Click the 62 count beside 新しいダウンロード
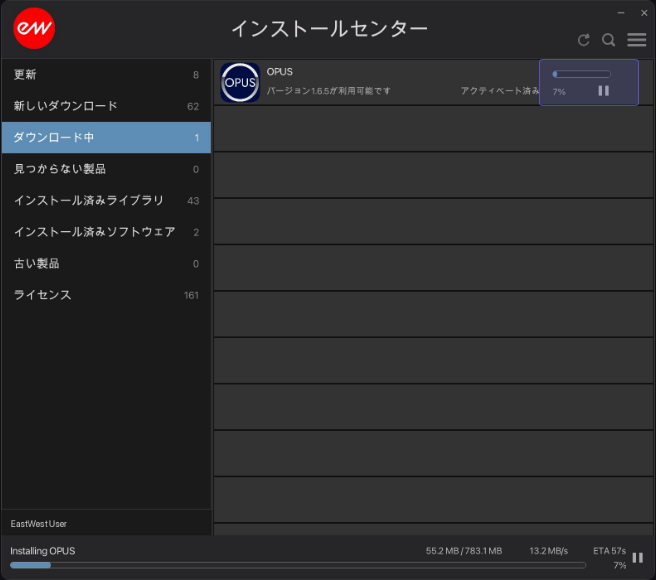656x580 pixels. (193, 106)
